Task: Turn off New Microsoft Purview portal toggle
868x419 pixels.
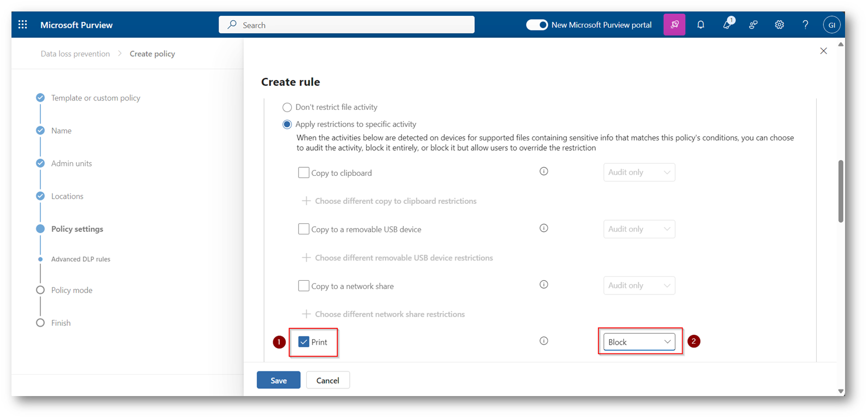Action: coord(536,25)
